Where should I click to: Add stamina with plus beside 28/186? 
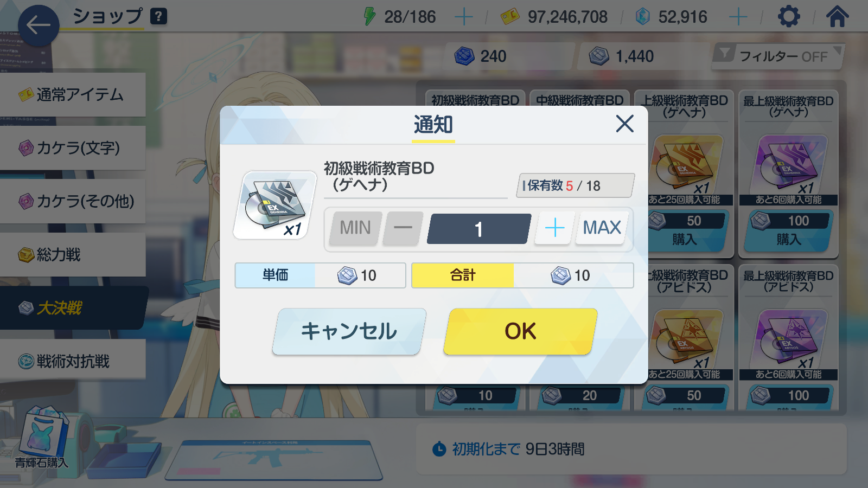463,17
